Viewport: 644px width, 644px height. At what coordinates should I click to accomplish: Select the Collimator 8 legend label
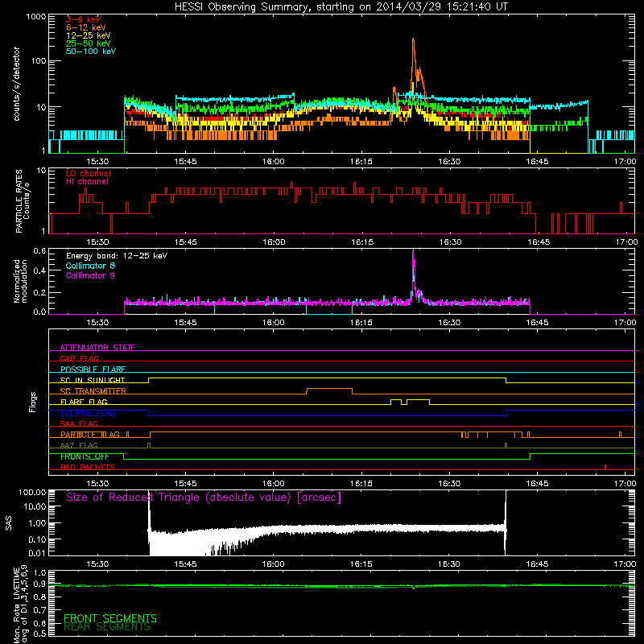90,266
